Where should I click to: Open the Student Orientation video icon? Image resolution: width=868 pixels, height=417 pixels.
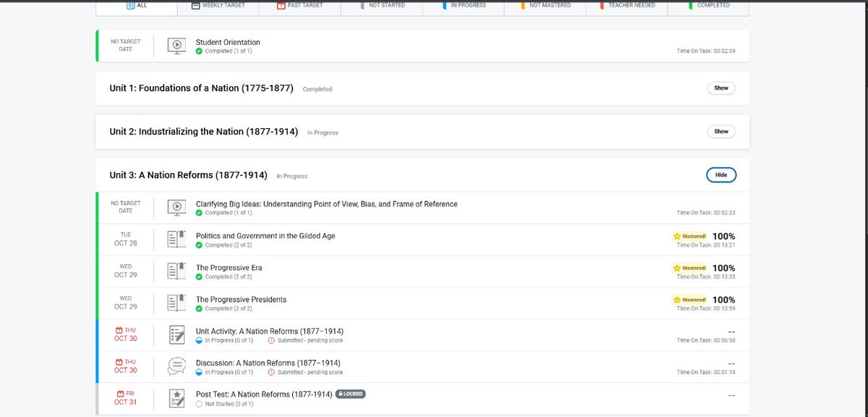(176, 46)
